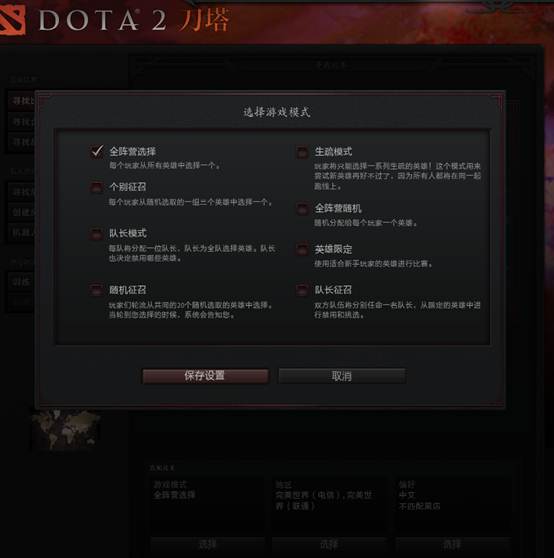Open the language selection button below

tap(453, 544)
